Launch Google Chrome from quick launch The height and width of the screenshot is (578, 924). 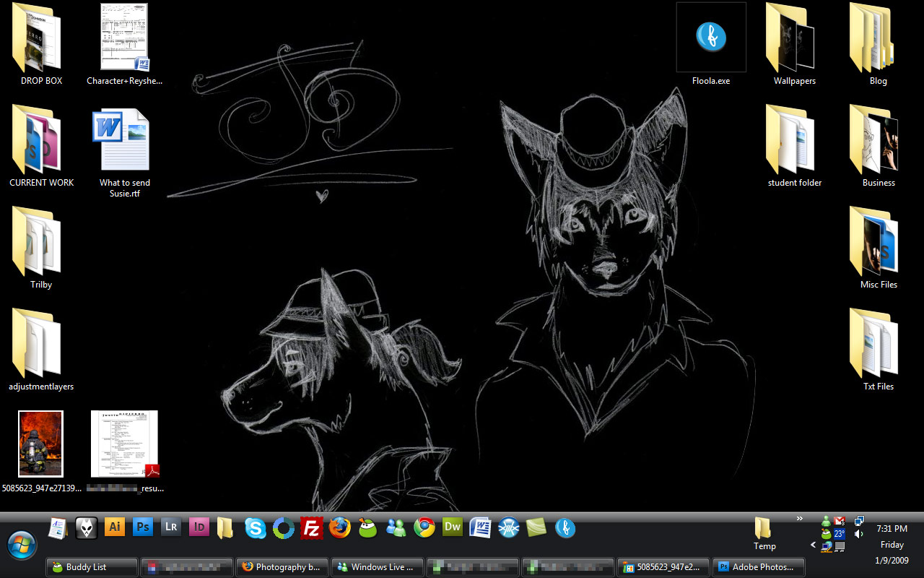point(424,528)
